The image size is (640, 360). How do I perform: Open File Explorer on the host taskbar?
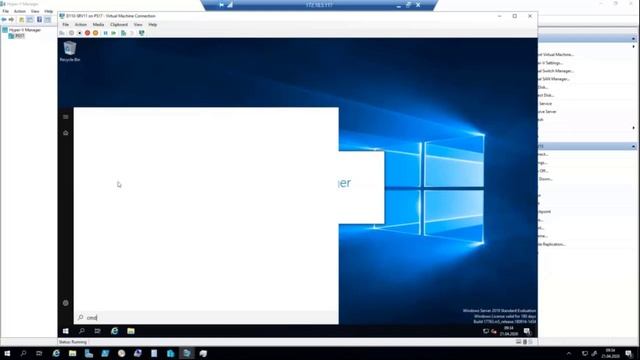click(72, 353)
